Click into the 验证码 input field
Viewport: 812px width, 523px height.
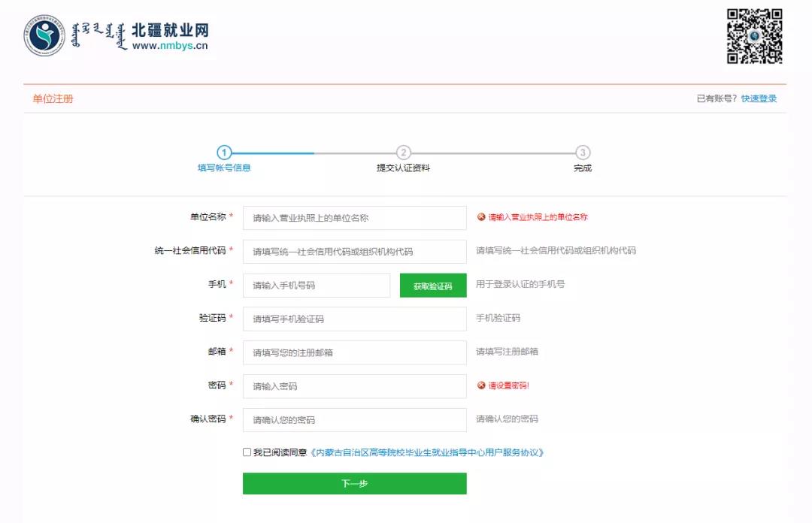point(354,319)
